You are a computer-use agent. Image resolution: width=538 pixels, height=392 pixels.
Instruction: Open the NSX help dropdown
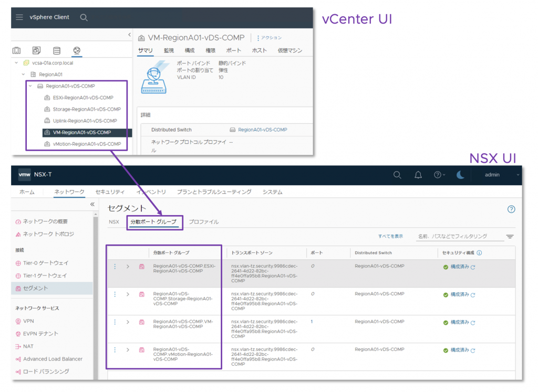pyautogui.click(x=439, y=175)
